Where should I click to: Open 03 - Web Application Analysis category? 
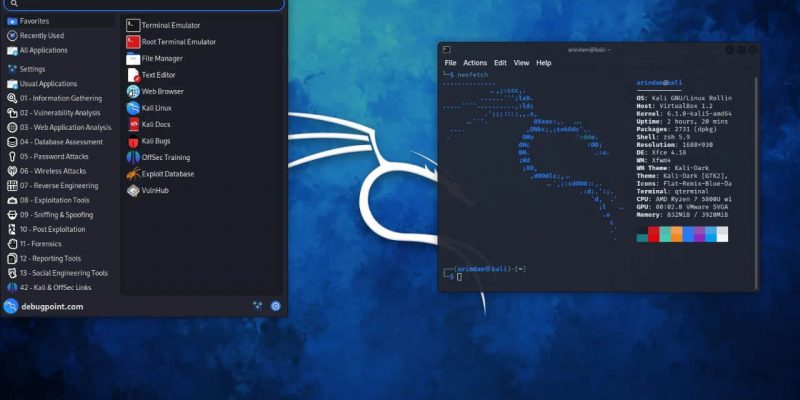[x=59, y=128]
